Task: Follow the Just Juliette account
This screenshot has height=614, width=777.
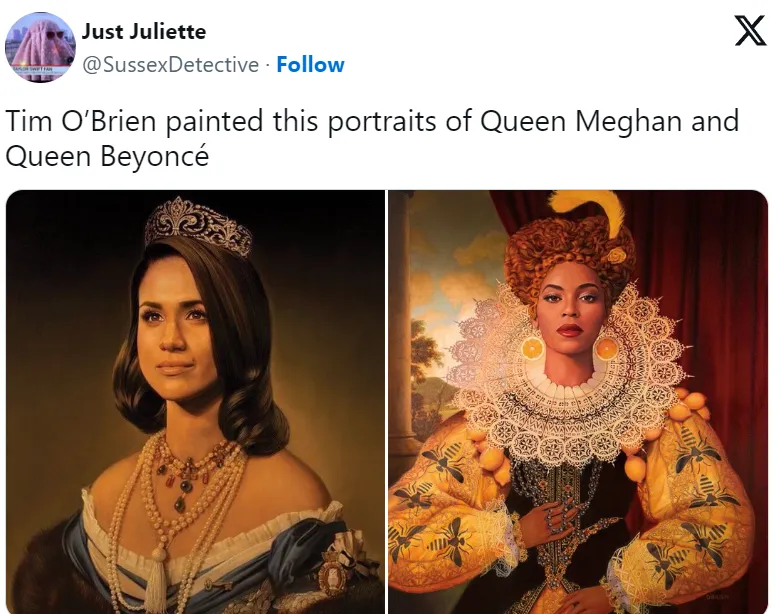Action: tap(310, 65)
